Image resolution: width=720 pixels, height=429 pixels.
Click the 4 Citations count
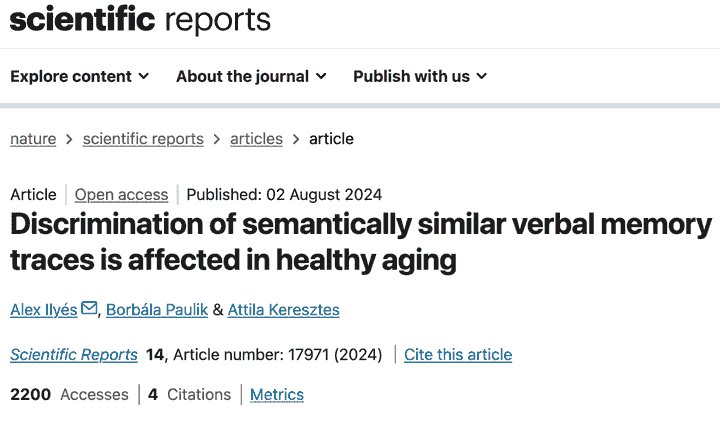coord(189,395)
